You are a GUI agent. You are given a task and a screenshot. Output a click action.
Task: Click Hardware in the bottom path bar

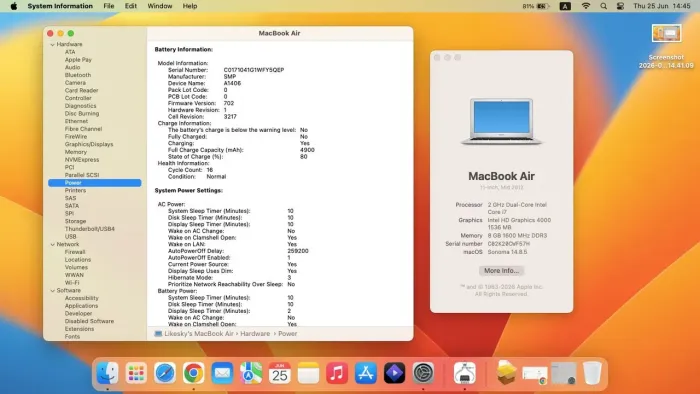[255, 334]
